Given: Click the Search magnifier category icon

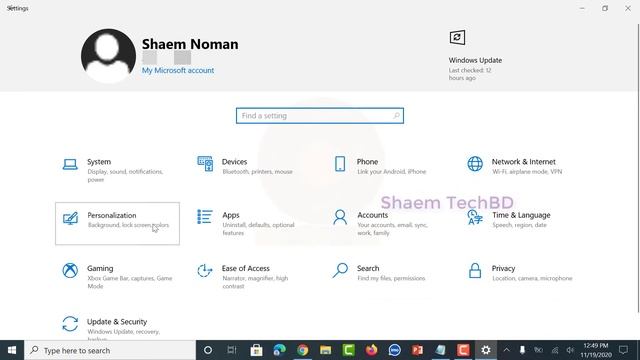Looking at the screenshot, I should pos(340,270).
